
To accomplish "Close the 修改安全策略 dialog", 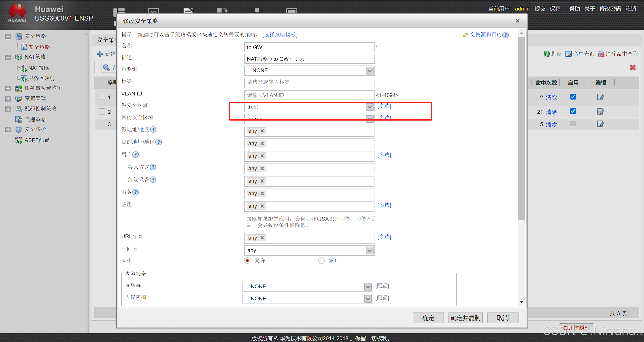I will point(517,21).
